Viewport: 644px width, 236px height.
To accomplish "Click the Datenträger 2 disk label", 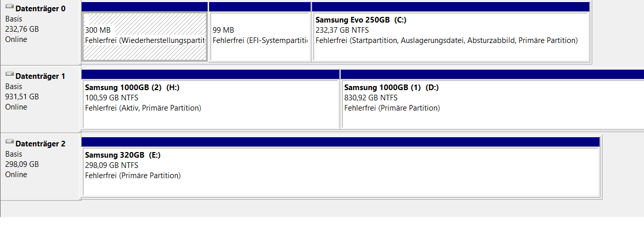I will click(x=40, y=144).
